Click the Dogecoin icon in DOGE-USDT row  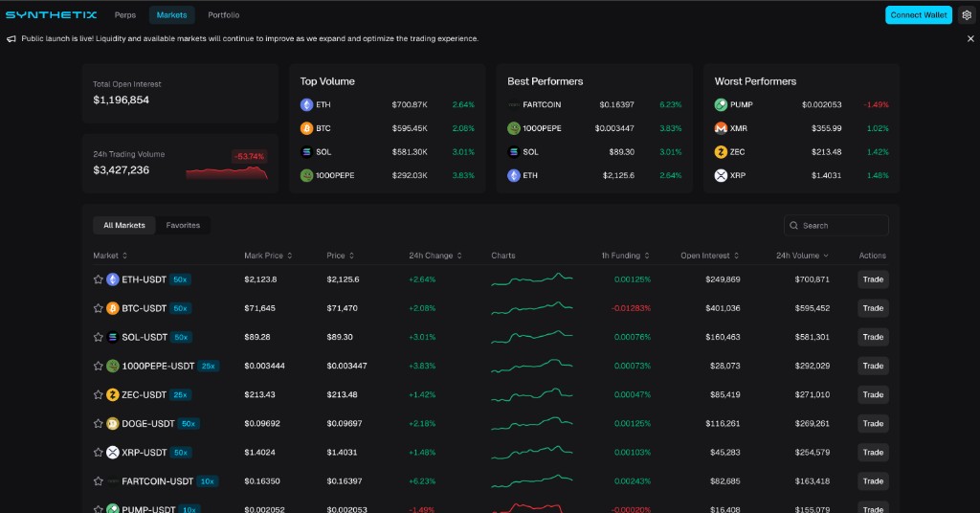[113, 423]
